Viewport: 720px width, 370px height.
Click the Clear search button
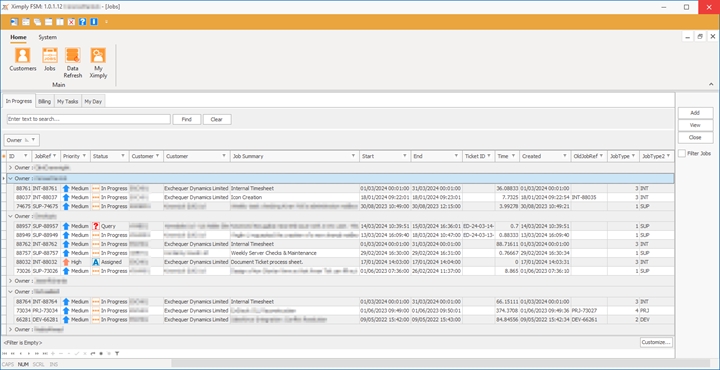[217, 119]
